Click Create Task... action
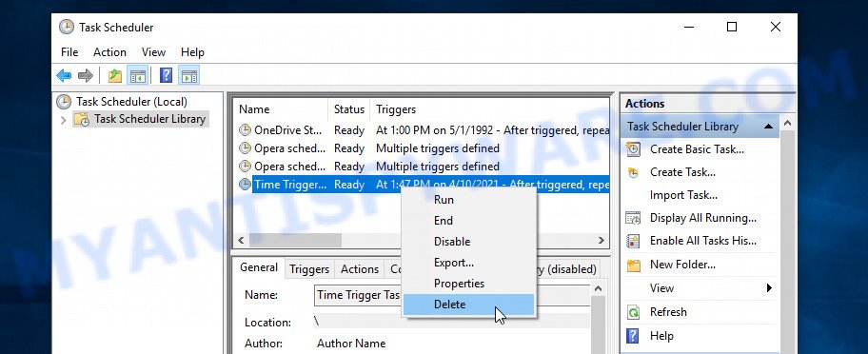The image size is (868, 354). pos(682,172)
